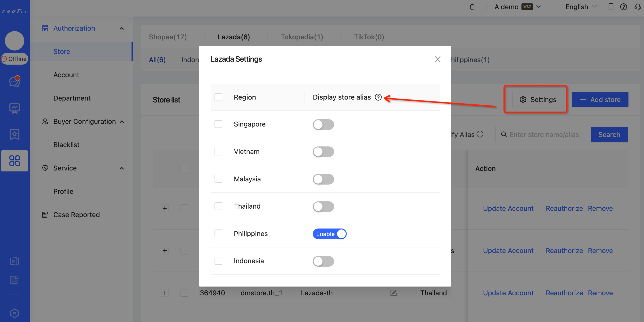Open the analytics monitor sidebar icon

click(x=15, y=108)
